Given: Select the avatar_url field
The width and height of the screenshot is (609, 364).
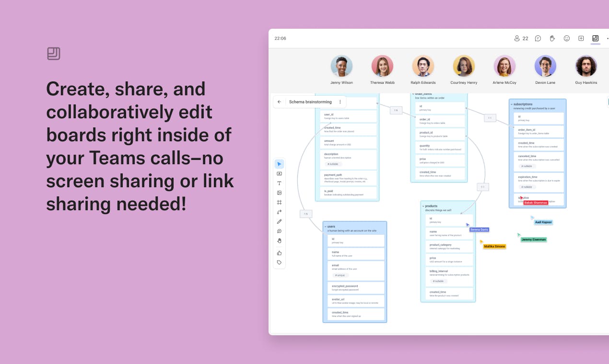Looking at the screenshot, I should [x=356, y=301].
